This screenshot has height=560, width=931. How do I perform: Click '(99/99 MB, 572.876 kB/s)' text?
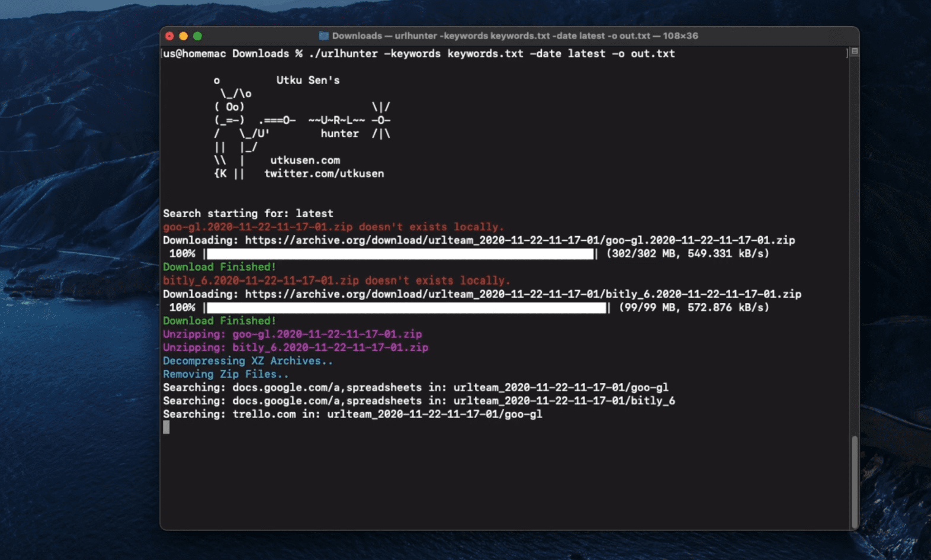point(694,308)
